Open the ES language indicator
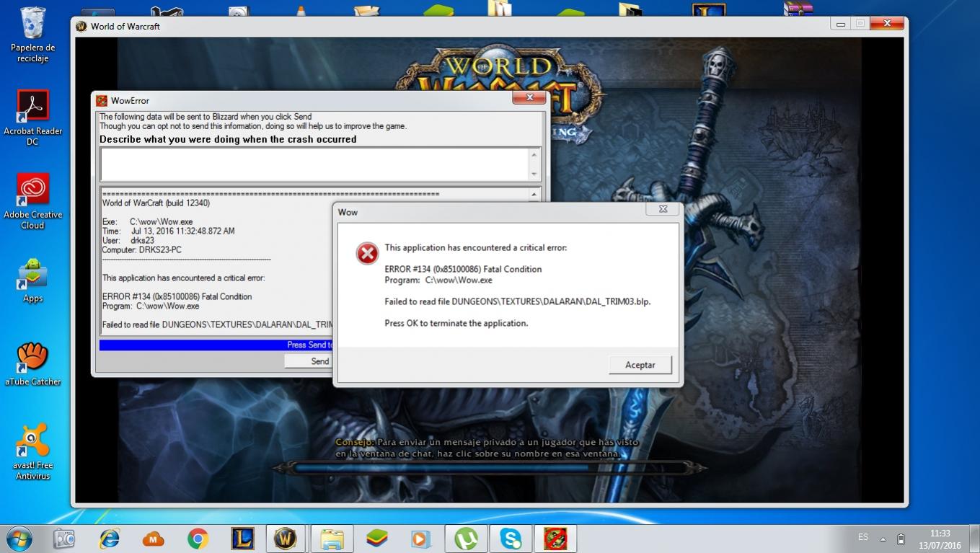Viewport: 980px width, 553px height. tap(863, 538)
